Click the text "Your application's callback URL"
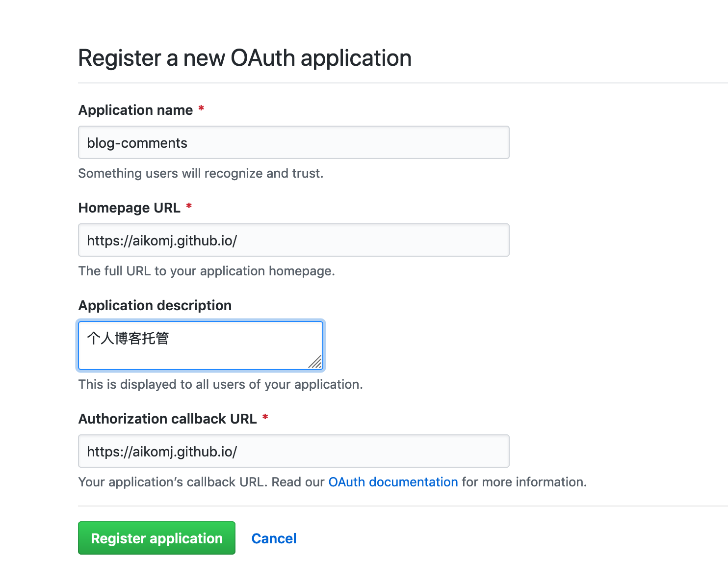Image resolution: width=728 pixels, height=587 pixels. click(x=173, y=482)
